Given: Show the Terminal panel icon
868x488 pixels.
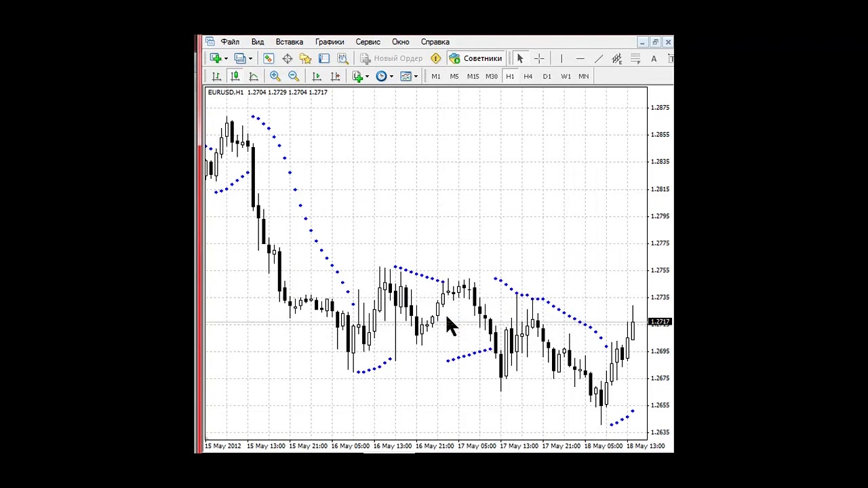Looking at the screenshot, I should coord(323,59).
